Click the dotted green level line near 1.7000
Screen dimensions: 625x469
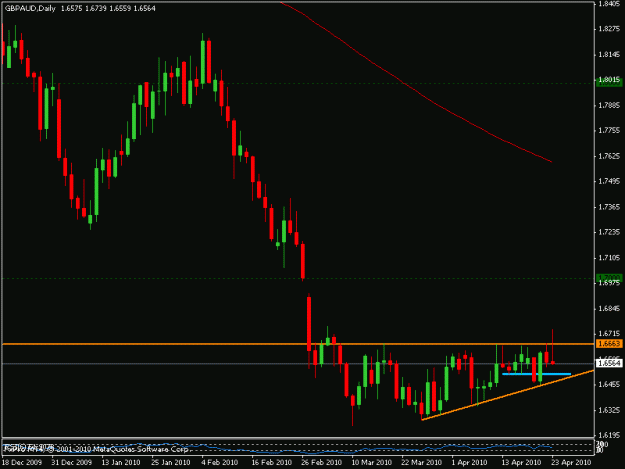pyautogui.click(x=298, y=278)
